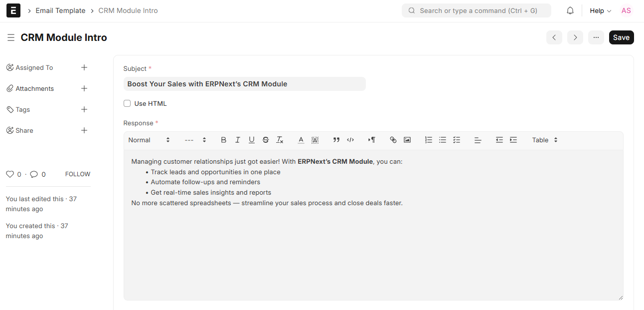Click FOLLOW to follow this document
Screen dimensions: 644x310
coord(78,174)
